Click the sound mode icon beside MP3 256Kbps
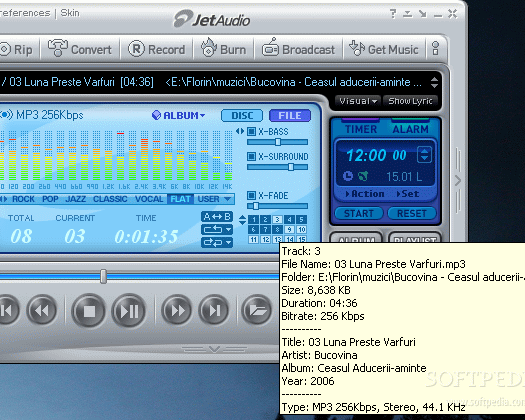525x420 pixels. tap(6, 115)
